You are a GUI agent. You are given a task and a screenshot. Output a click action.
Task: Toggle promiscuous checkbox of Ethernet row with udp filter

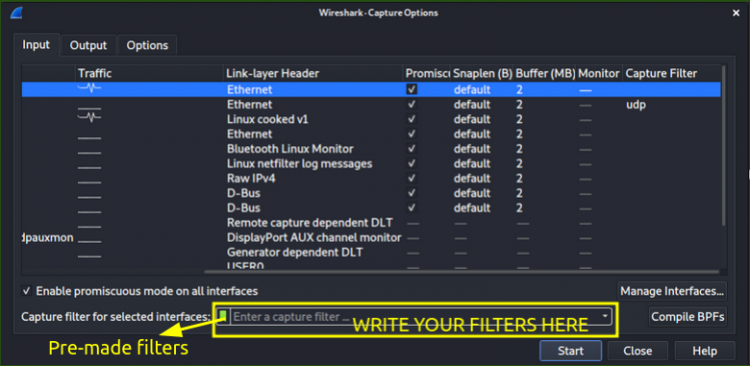click(x=412, y=104)
